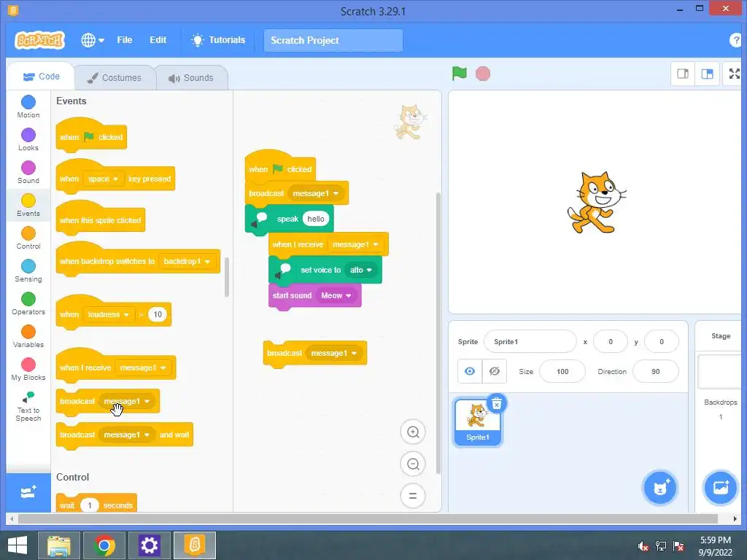Click the red stop button
Viewport: 747px width, 560px height.
coord(483,74)
